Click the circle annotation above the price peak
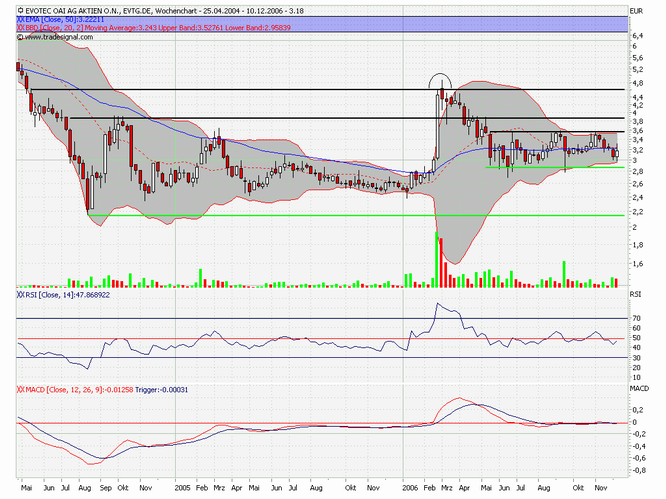This screenshot has width=666, height=499. (440, 82)
